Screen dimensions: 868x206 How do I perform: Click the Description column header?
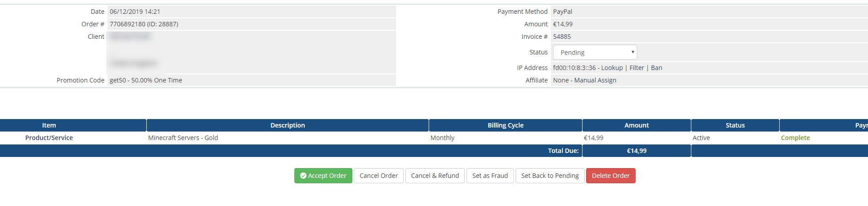click(x=287, y=125)
